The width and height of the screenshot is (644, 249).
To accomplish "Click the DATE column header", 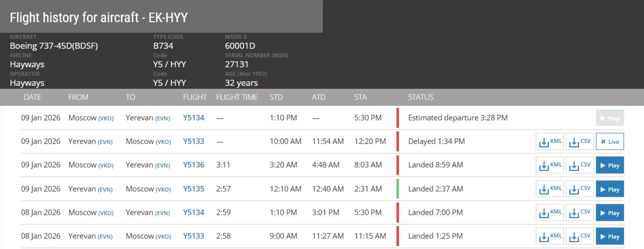I will pos(32,97).
